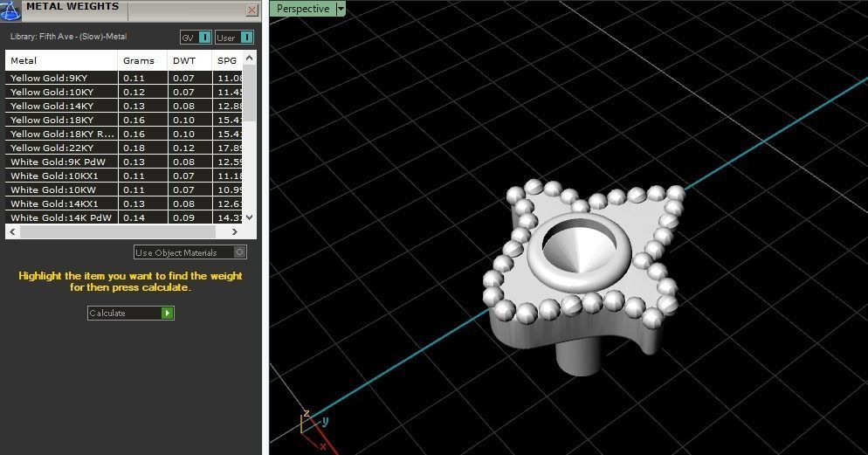Select the White Gold:9K PdW row
The height and width of the screenshot is (455, 868).
point(123,162)
